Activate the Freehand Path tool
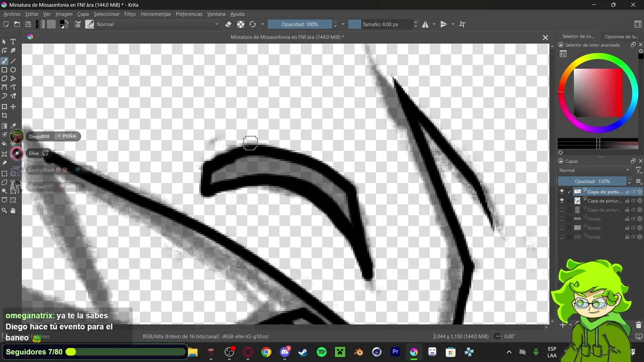Image resolution: width=644 pixels, height=362 pixels. tap(13, 87)
